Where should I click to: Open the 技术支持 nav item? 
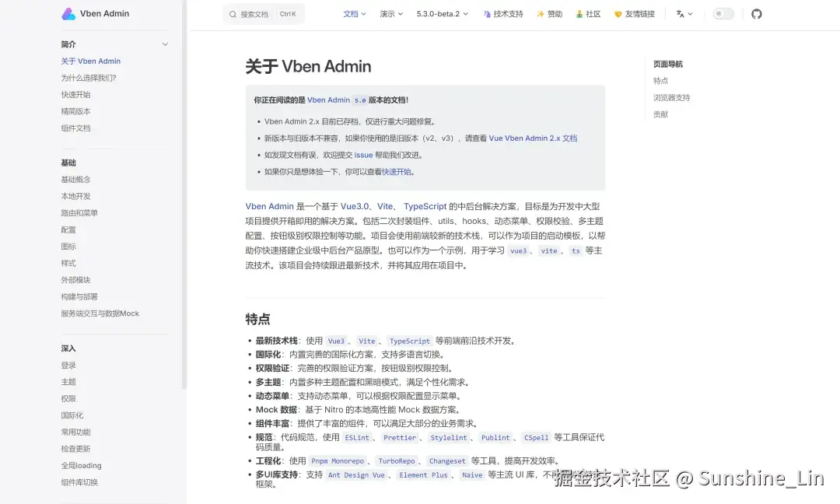[x=503, y=14]
